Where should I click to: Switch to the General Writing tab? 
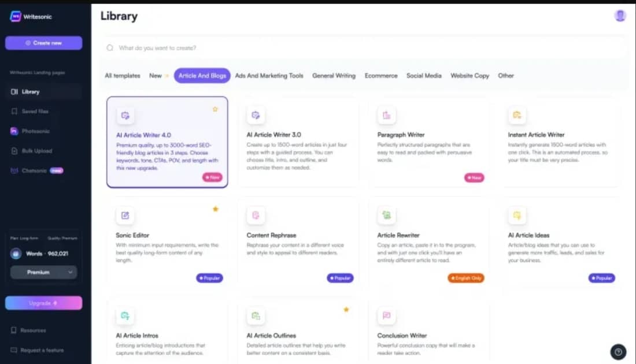click(x=334, y=76)
